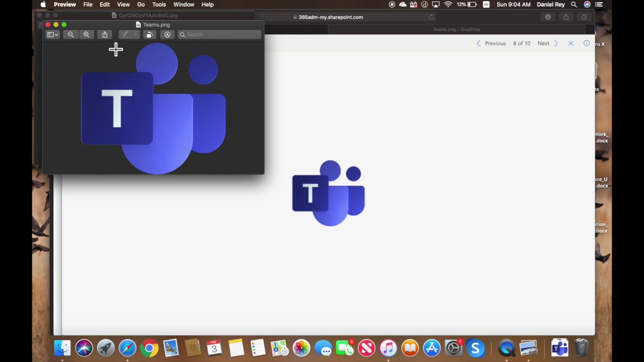The width and height of the screenshot is (644, 362).
Task: Click the 8 of 10 image counter
Action: pyautogui.click(x=522, y=43)
